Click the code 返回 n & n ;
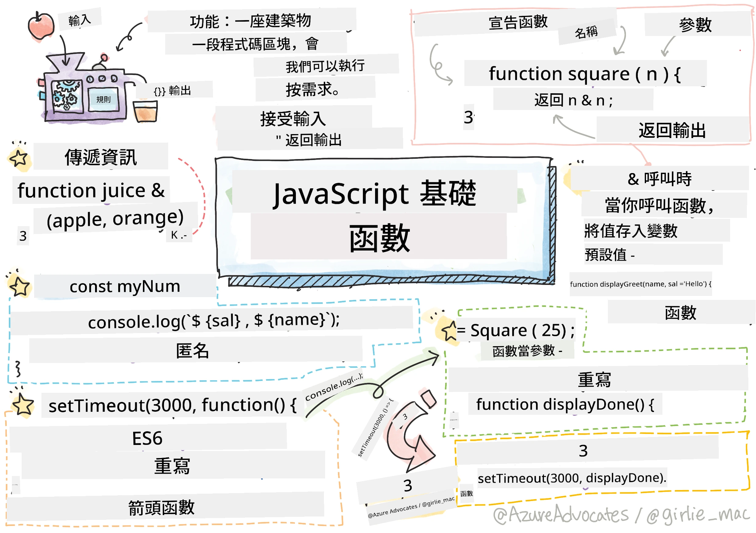 point(573,100)
